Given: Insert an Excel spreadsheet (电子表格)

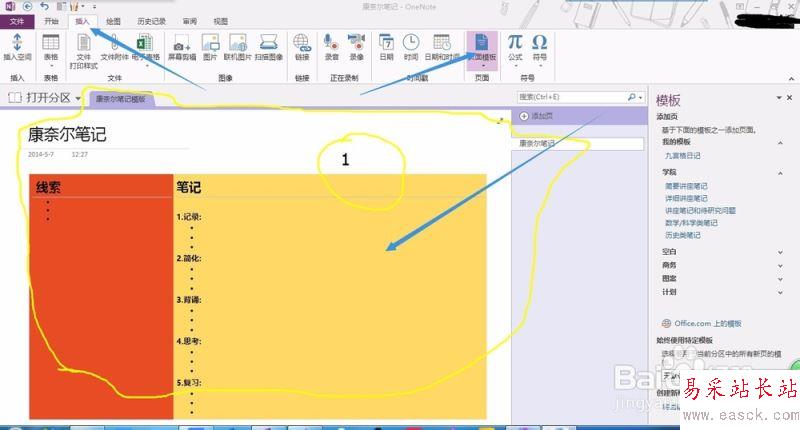Looking at the screenshot, I should [145, 42].
